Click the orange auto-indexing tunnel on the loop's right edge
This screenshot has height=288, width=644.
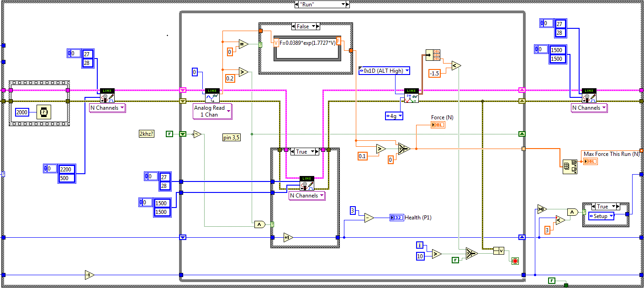coord(523,148)
